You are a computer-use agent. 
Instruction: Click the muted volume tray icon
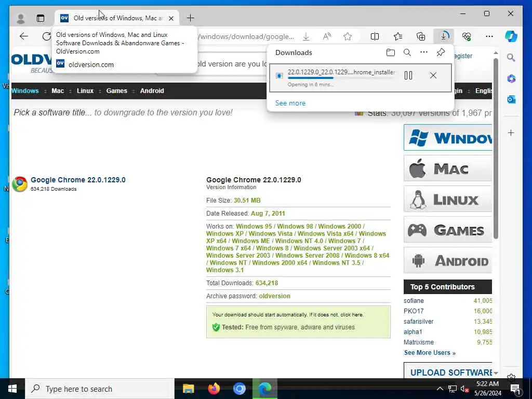(464, 389)
